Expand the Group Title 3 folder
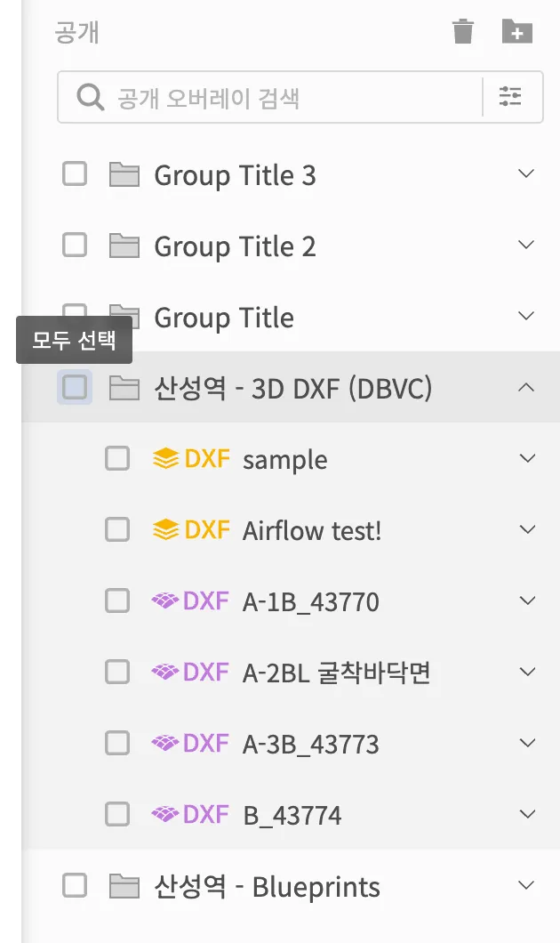The image size is (560, 943). [526, 174]
